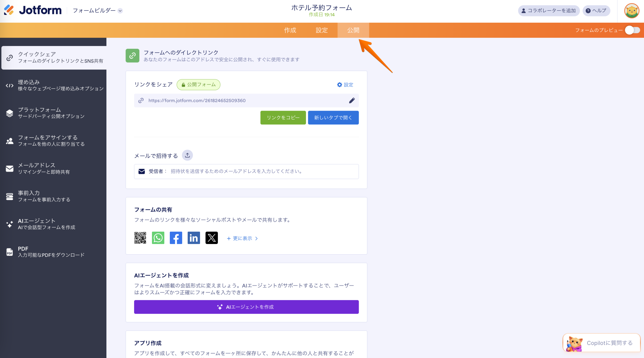This screenshot has height=358, width=644.
Task: Select 埋め込み sidebar option
Action: click(53, 85)
